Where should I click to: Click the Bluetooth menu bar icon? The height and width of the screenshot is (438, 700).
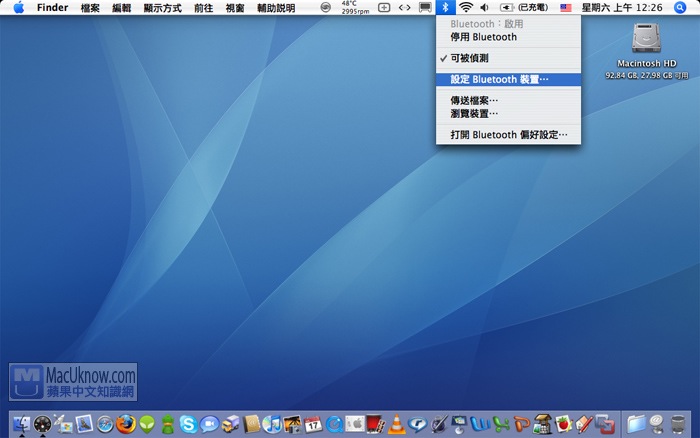click(x=446, y=8)
